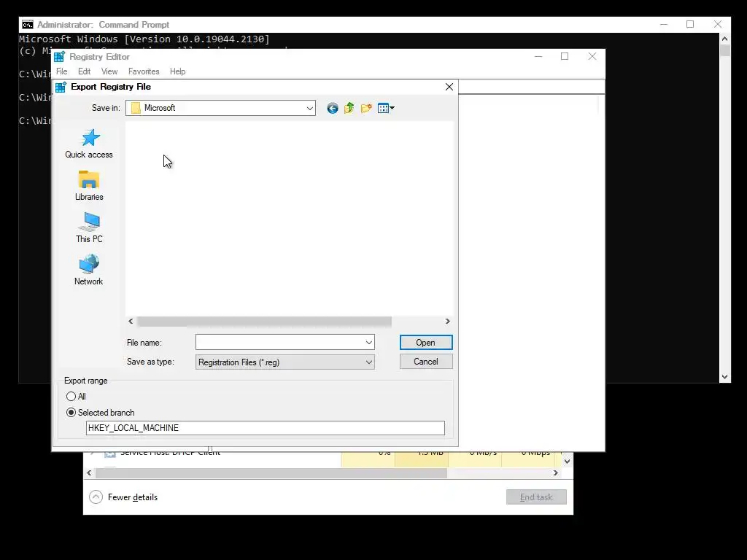Select the All export range option

tap(76, 396)
